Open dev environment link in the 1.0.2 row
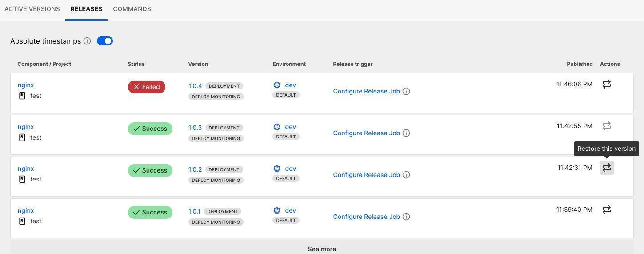 pos(290,169)
